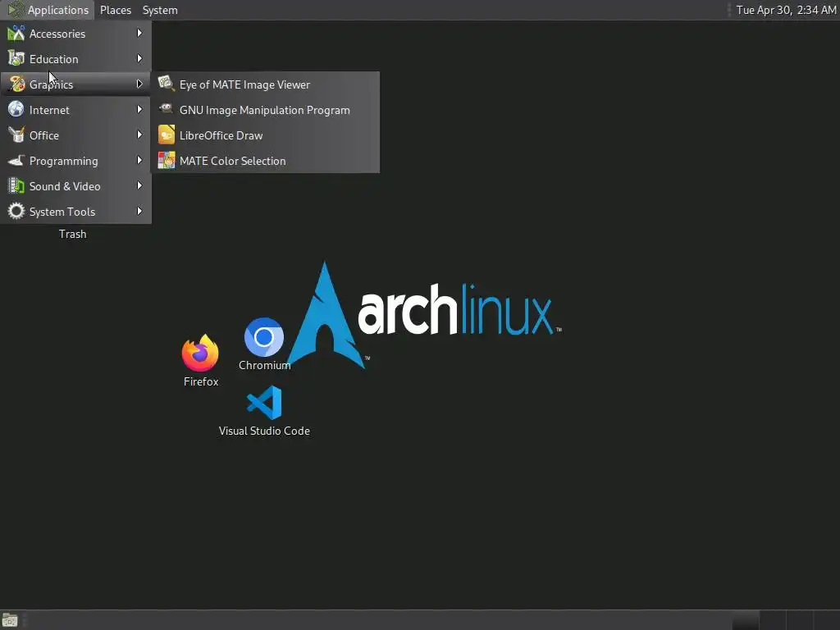This screenshot has width=840, height=630.
Task: Click the Internet globe icon
Action: tap(16, 109)
